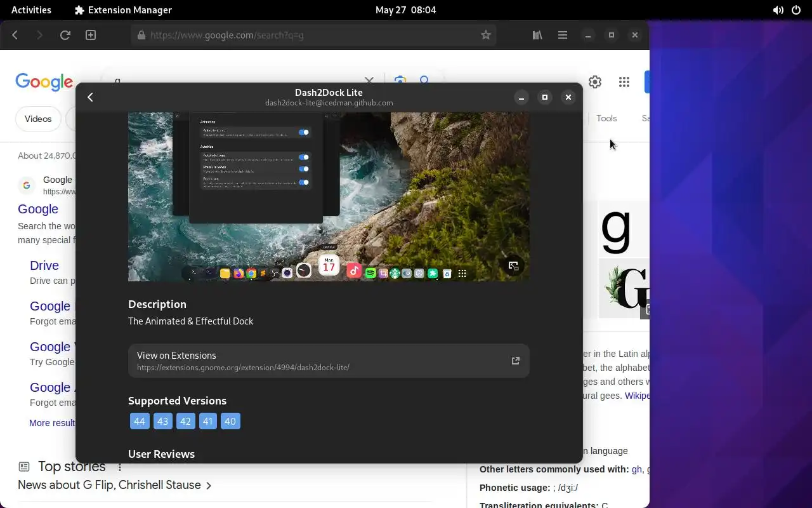This screenshot has width=812, height=508.
Task: Open the Activities overview
Action: tap(31, 10)
